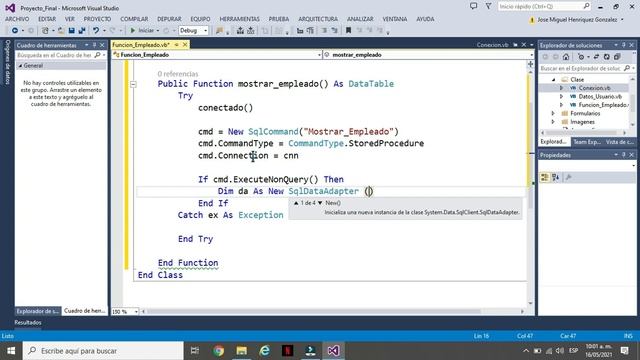This screenshot has height=360, width=640.
Task: Open the ARCHIVO menu
Action: (17, 19)
